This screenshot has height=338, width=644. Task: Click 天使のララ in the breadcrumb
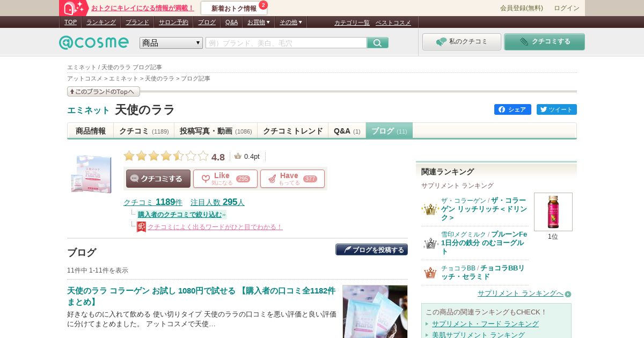[159, 78]
